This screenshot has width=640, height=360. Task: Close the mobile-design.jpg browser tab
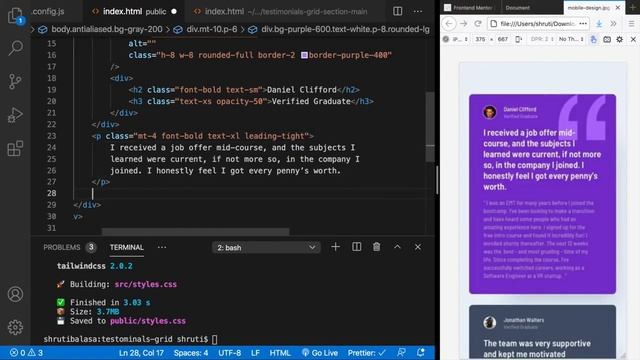coord(618,7)
